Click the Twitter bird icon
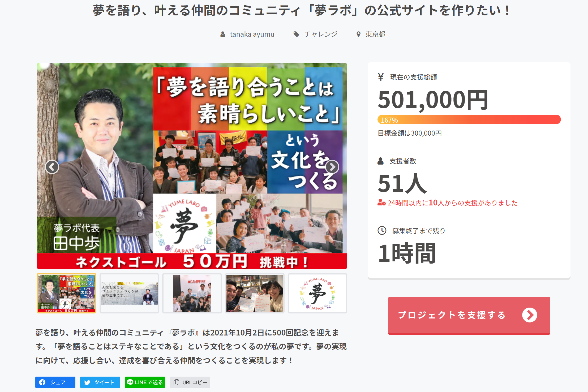 [x=87, y=382]
